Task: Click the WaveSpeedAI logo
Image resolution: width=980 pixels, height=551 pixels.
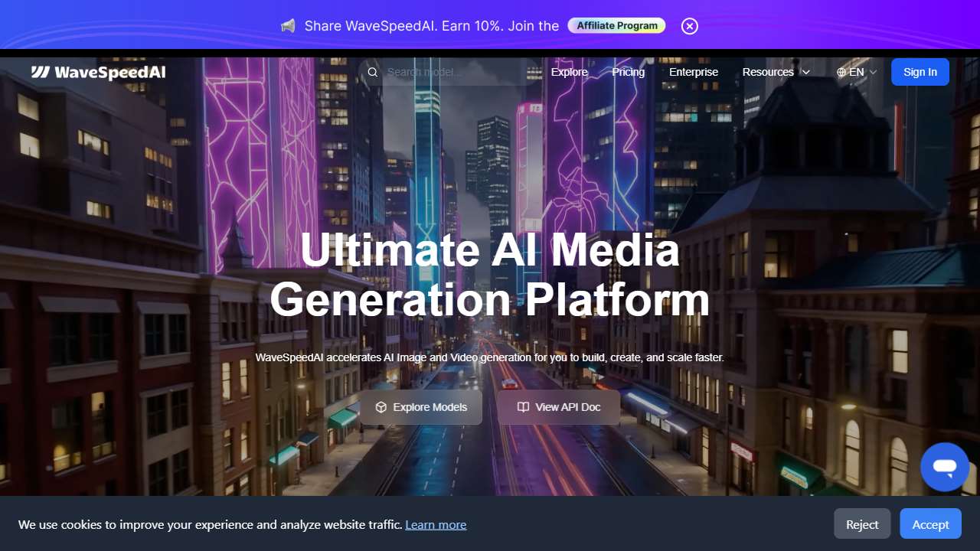Action: click(x=98, y=72)
